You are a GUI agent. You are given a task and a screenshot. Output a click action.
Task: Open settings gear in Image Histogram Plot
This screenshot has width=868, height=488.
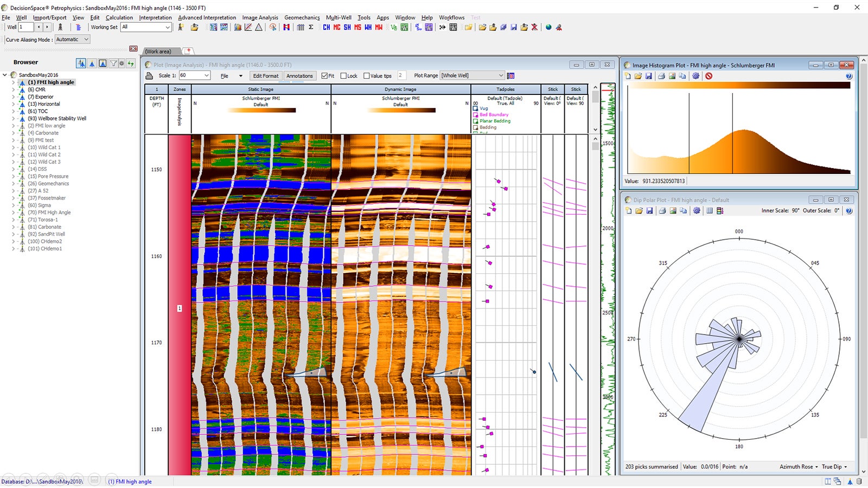(695, 76)
